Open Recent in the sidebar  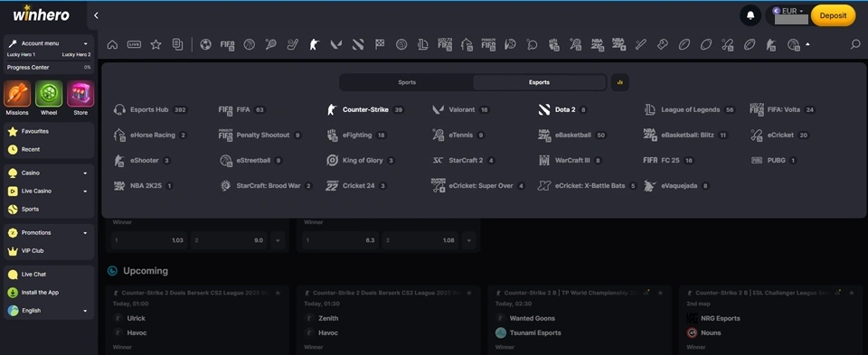pos(49,149)
